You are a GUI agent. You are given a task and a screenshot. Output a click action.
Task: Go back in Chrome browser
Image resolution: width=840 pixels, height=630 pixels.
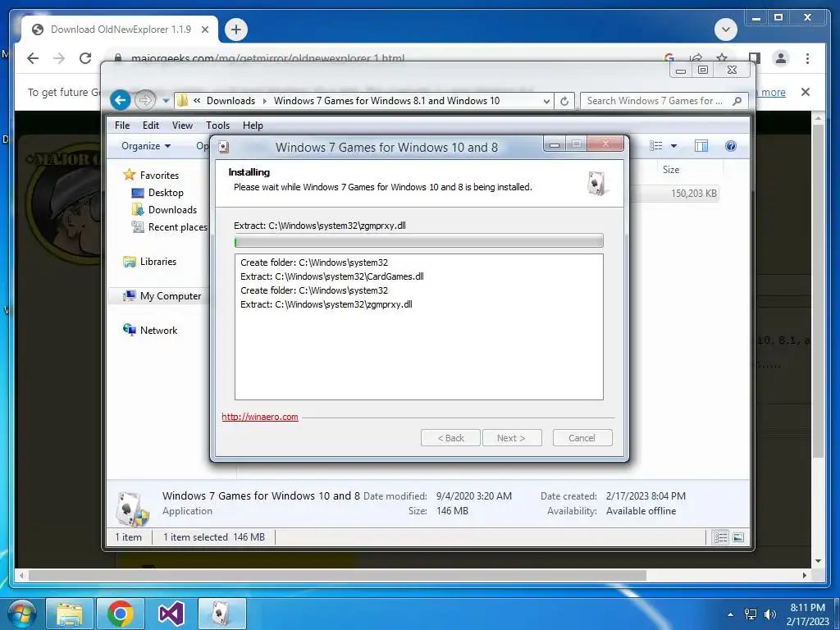pyautogui.click(x=33, y=58)
